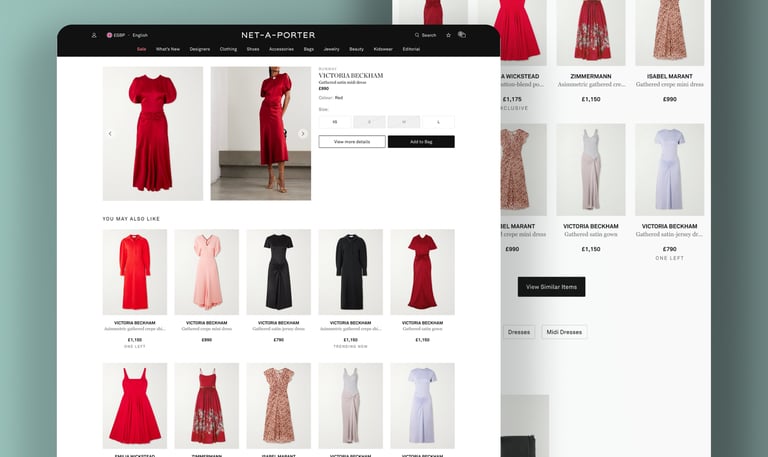This screenshot has height=457, width=768.
Task: Open the Editorial menu
Action: [411, 49]
